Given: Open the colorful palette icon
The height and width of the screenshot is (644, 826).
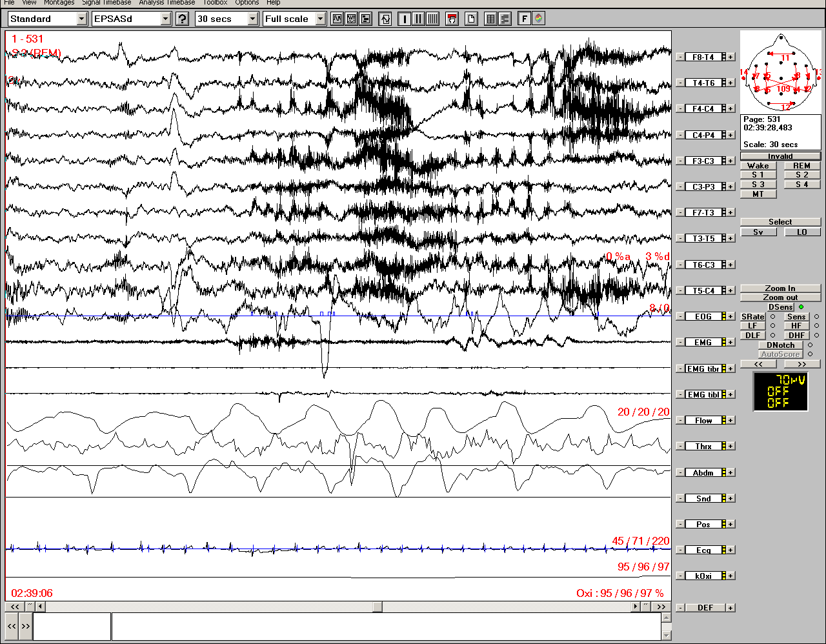Looking at the screenshot, I should (x=538, y=19).
